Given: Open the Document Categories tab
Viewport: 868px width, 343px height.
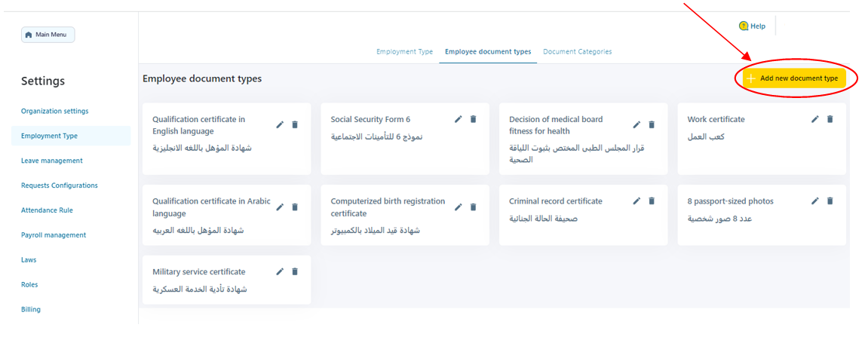Looking at the screenshot, I should click(x=577, y=52).
